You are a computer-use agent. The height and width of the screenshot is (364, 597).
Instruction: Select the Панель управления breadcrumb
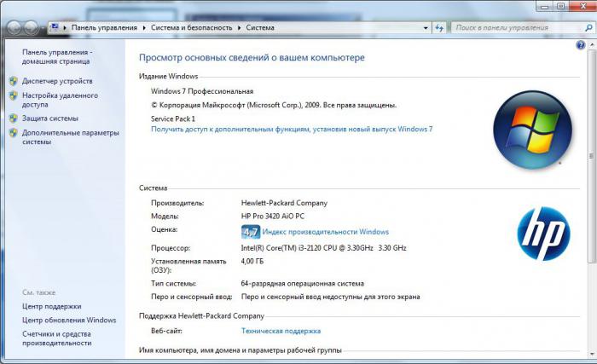(x=104, y=27)
